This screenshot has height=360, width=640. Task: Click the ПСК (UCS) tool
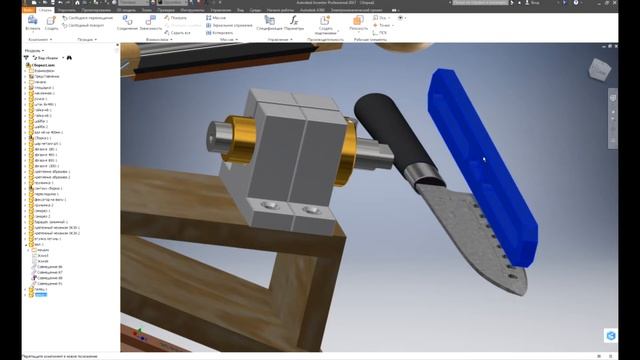(380, 33)
